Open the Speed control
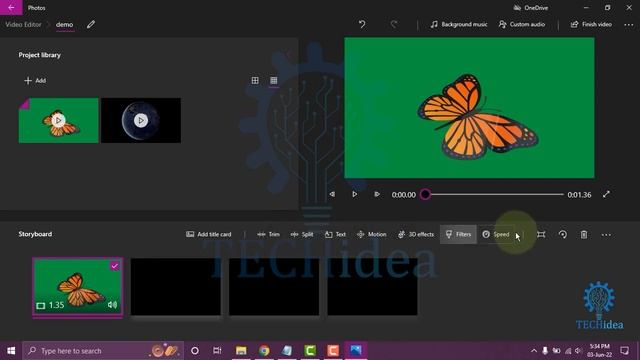The width and height of the screenshot is (640, 360). click(496, 234)
